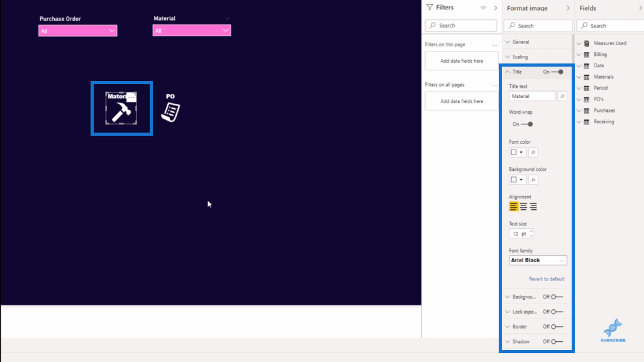Image resolution: width=644 pixels, height=362 pixels.
Task: Click the Fields pane search box
Action: tap(610, 26)
